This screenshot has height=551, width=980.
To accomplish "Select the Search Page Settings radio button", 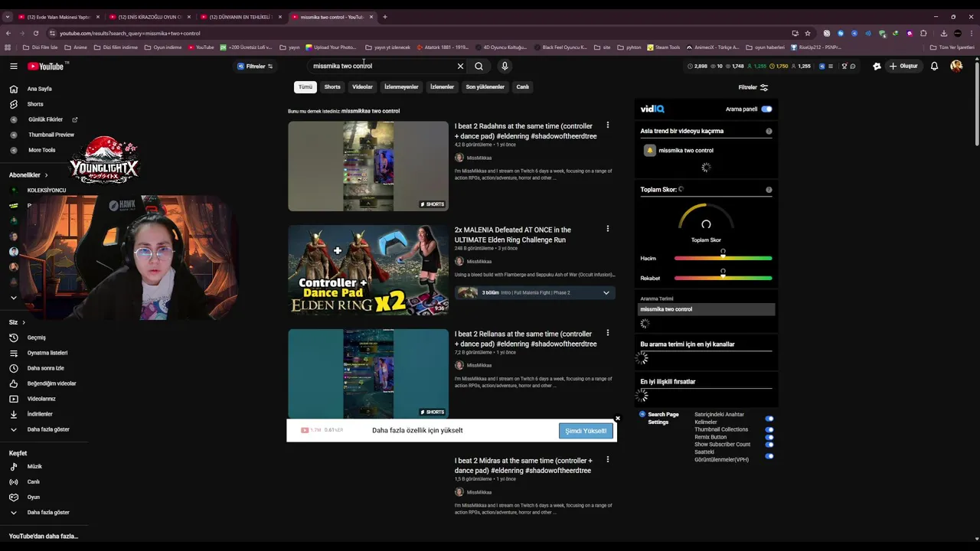I will 642,414.
